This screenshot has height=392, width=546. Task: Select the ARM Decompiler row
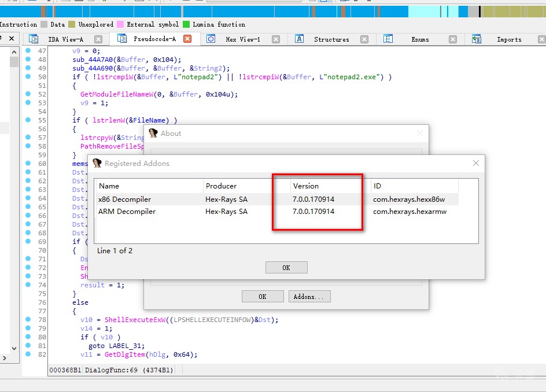pos(277,211)
